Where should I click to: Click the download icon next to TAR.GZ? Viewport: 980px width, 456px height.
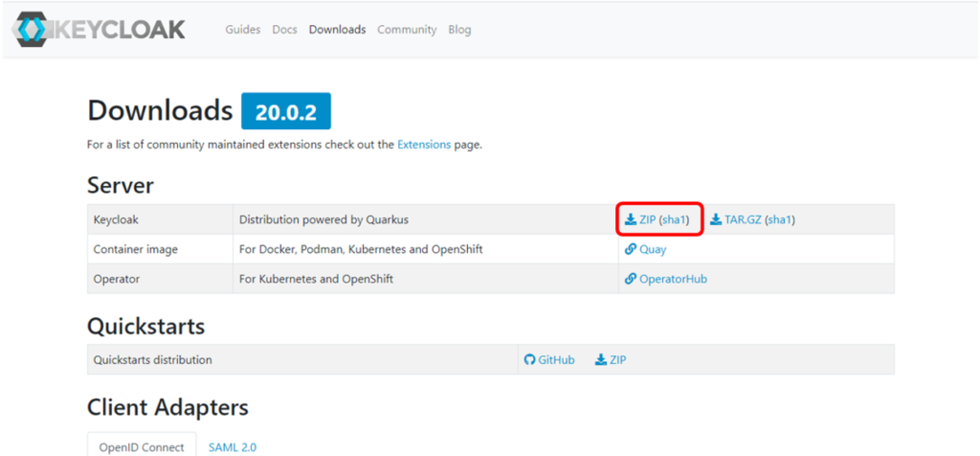(x=716, y=219)
